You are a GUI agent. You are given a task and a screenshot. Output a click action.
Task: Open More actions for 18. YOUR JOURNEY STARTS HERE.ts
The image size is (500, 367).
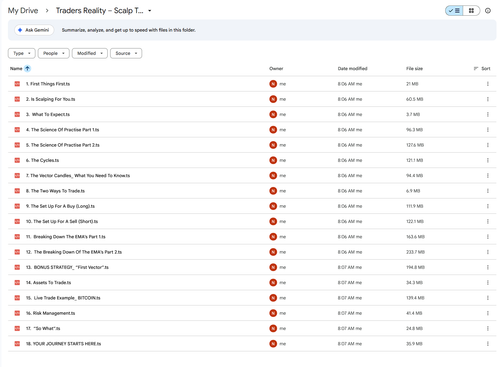point(487,344)
